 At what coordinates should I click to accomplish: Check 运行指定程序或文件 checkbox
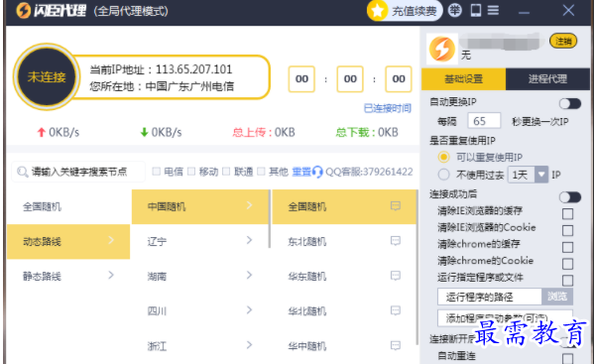tap(567, 281)
